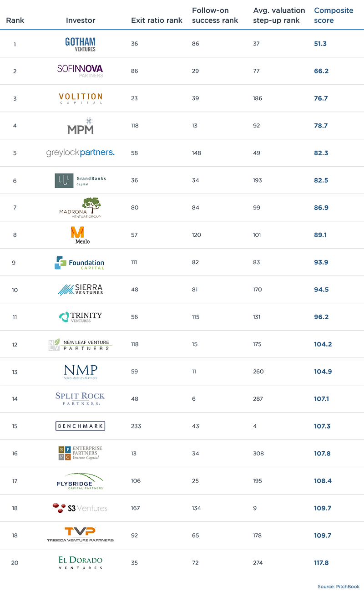Select the Sierra Ventures logo
Screen dimensions: 364x592
pos(81,290)
